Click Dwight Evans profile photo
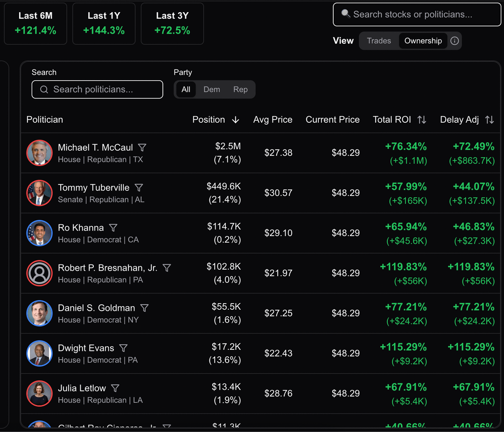The image size is (504, 432). [39, 353]
